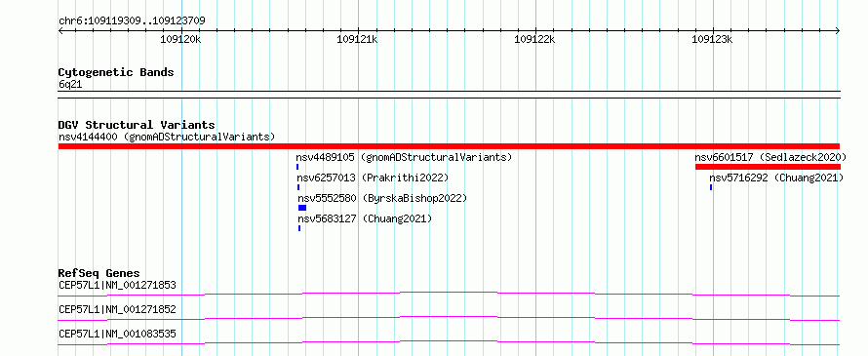868x356 pixels.
Task: Open CEP57L1|NM_001271853 transcript label
Action: click(x=117, y=286)
